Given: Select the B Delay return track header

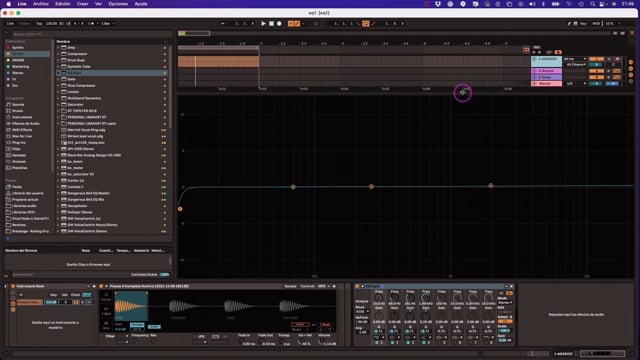Looking at the screenshot, I should coord(546,77).
